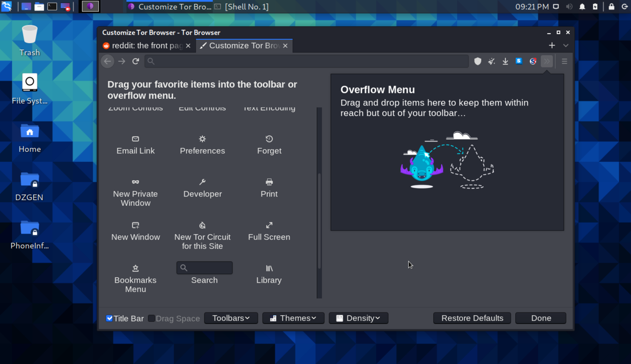The image size is (631, 364).
Task: Open the Home folder on desktop
Action: pyautogui.click(x=29, y=138)
